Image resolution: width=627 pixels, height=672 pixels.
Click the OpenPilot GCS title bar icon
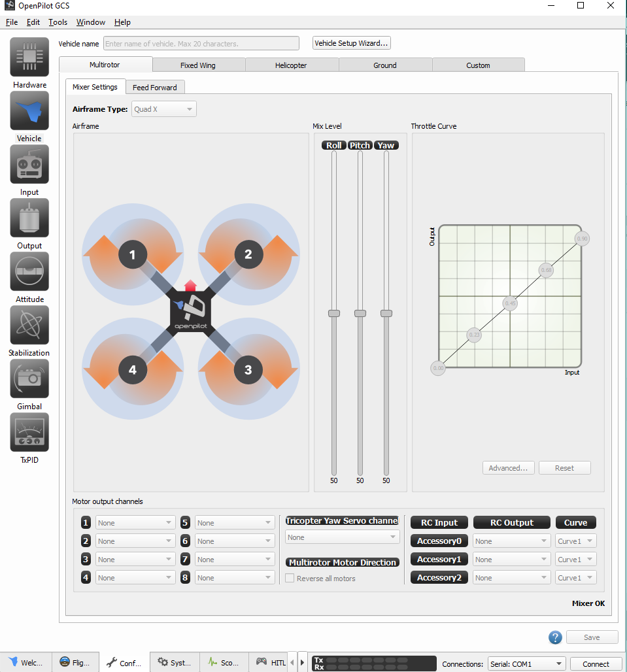tap(9, 6)
